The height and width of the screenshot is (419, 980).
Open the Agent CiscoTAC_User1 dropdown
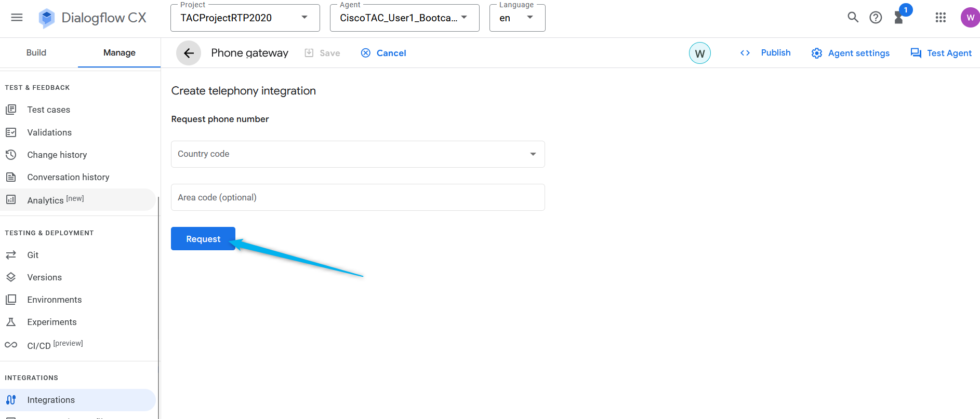[405, 18]
